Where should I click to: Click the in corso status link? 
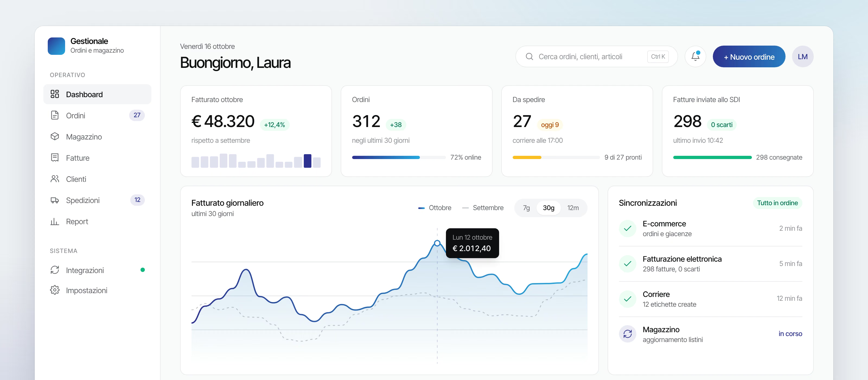tap(790, 334)
